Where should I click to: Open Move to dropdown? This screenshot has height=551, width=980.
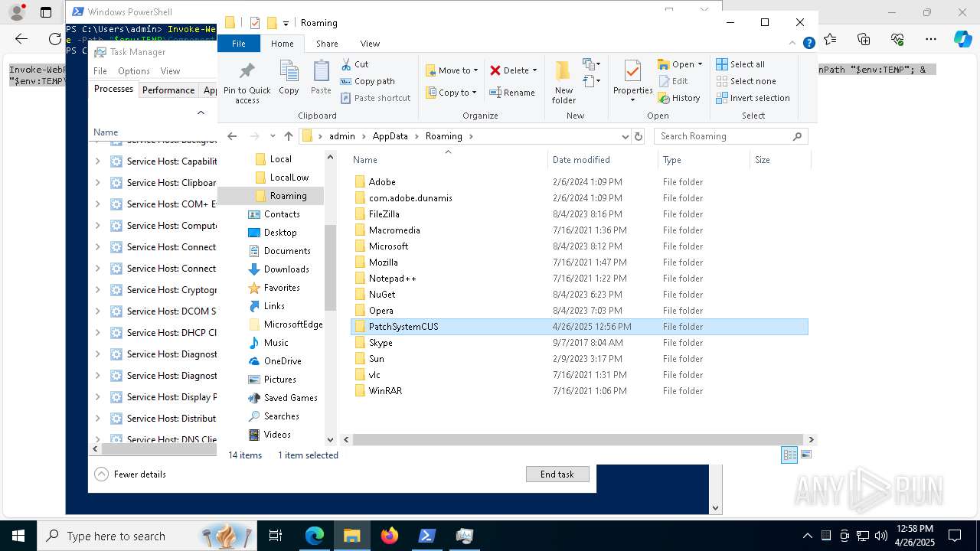coord(452,70)
